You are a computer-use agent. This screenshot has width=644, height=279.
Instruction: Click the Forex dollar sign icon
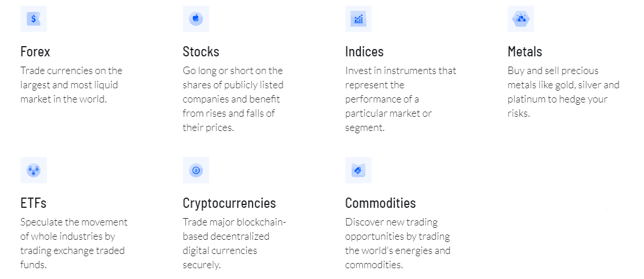[x=34, y=19]
